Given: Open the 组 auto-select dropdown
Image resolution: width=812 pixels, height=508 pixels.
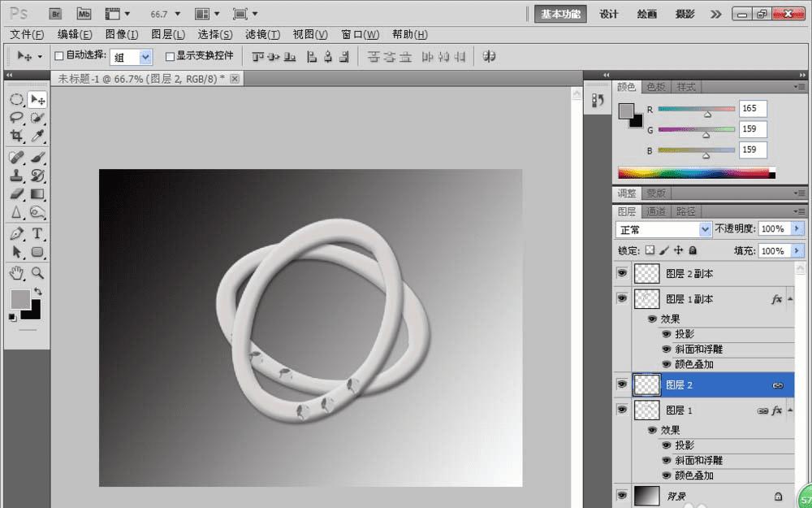Looking at the screenshot, I should point(132,57).
